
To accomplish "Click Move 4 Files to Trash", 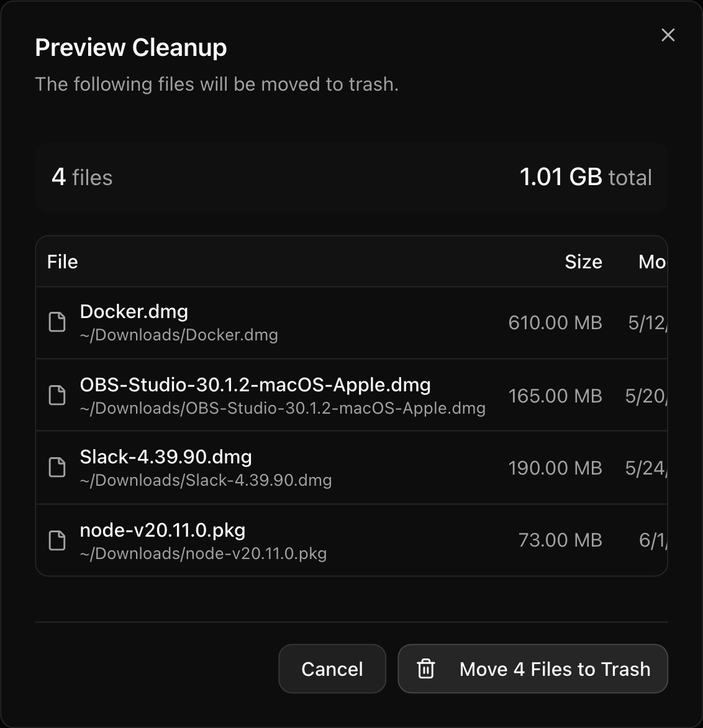I will (x=533, y=668).
